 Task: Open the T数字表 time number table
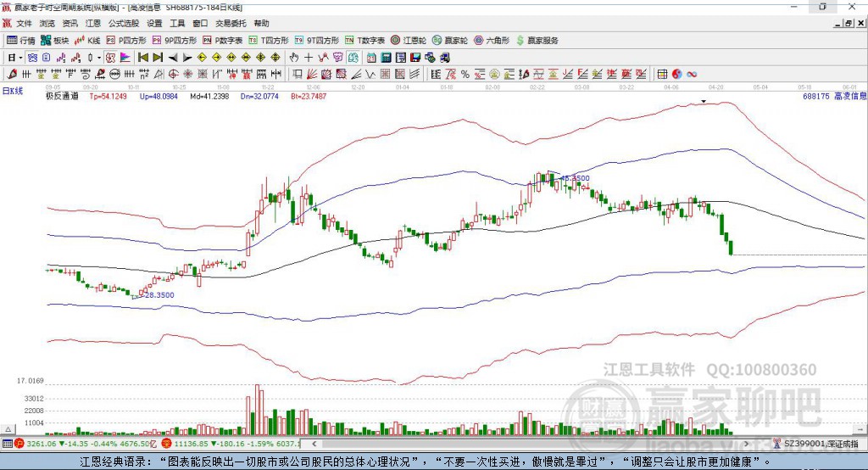pyautogui.click(x=364, y=41)
